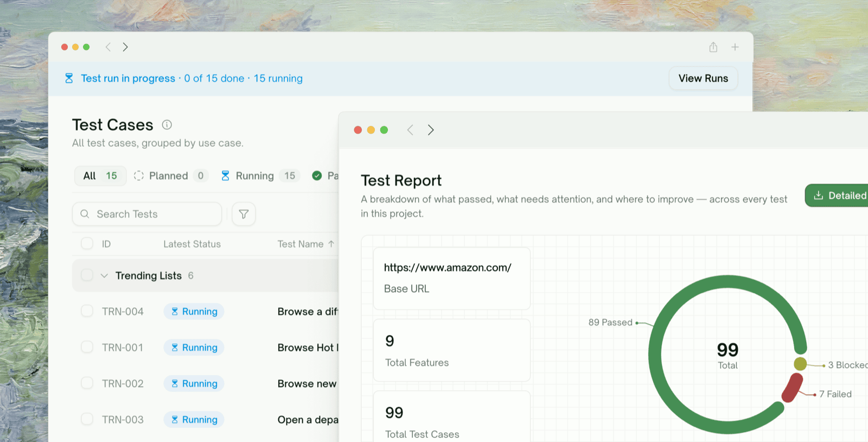This screenshot has height=442, width=868.
Task: Check the Trending Lists group checkbox
Action: [x=87, y=275]
